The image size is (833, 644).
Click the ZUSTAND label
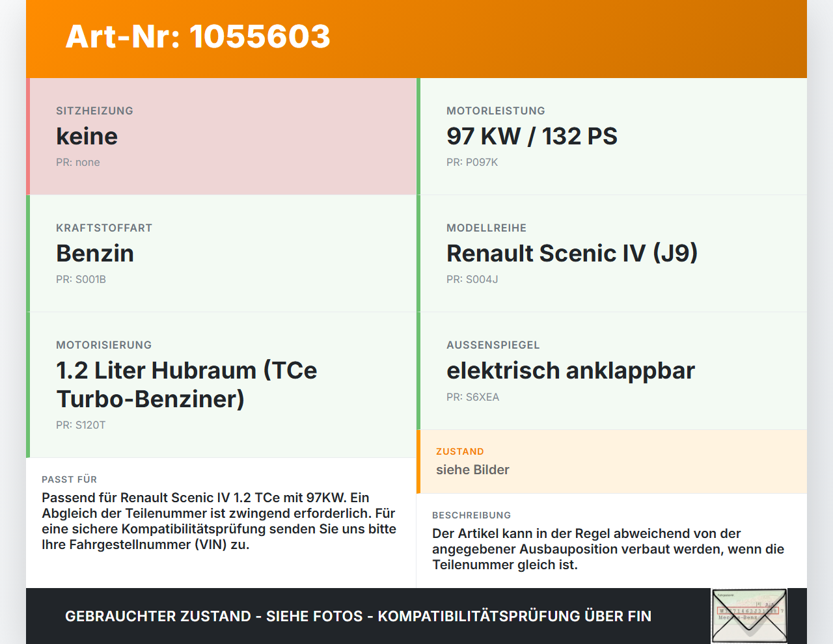[x=459, y=451]
